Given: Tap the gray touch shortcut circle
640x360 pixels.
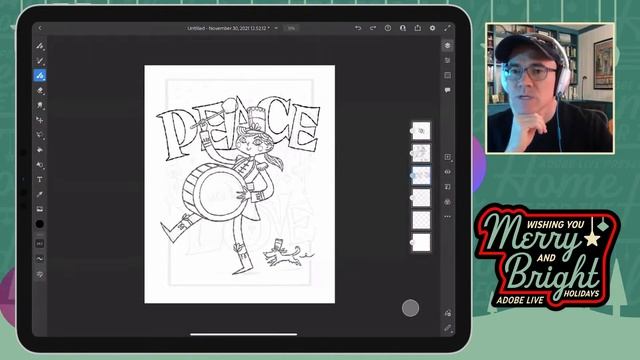Looking at the screenshot, I should pos(410,308).
